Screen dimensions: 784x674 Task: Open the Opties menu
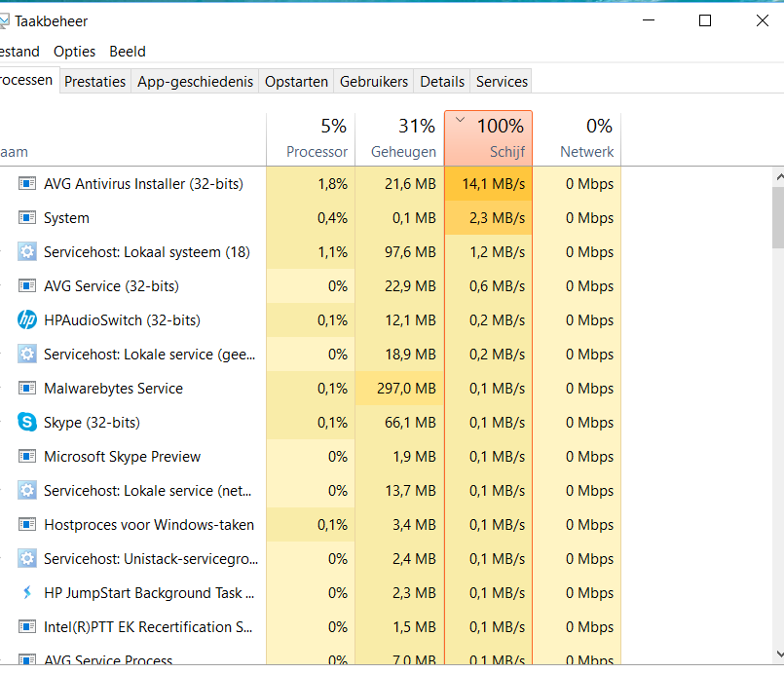pos(74,52)
